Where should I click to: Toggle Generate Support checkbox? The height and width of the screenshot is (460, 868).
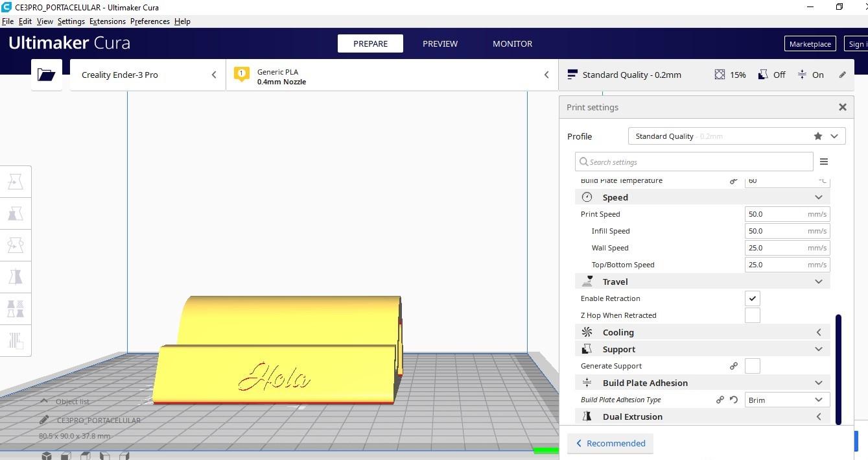point(752,366)
